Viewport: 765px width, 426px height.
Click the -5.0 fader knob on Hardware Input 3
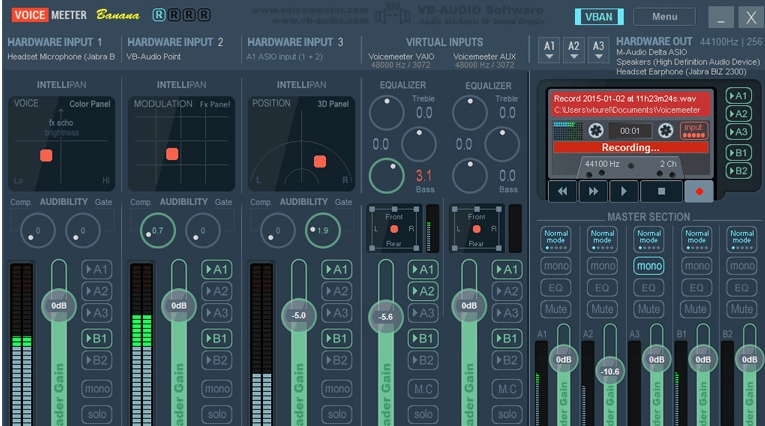tap(298, 314)
